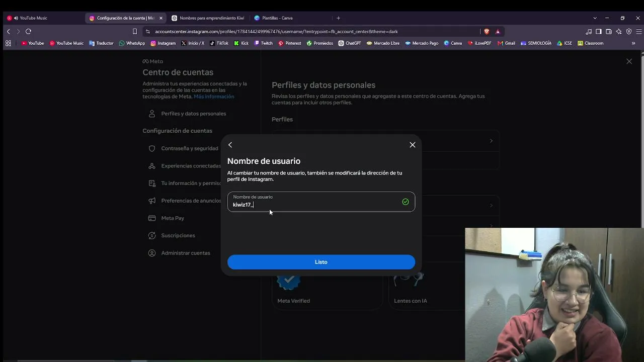Close the Centro de cuentas overlay
Screen dimensions: 644x362
tap(629, 61)
